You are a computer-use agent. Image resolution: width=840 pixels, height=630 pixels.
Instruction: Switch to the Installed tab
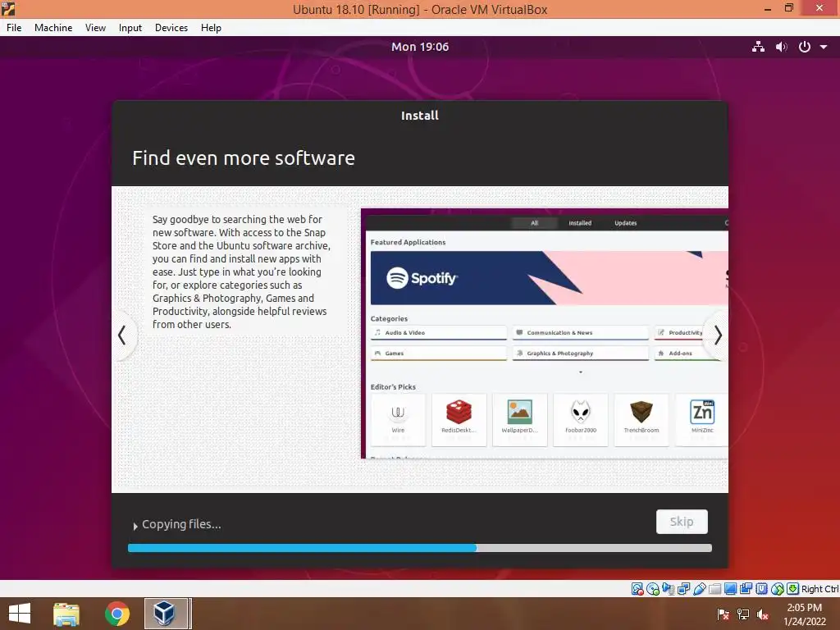click(580, 223)
